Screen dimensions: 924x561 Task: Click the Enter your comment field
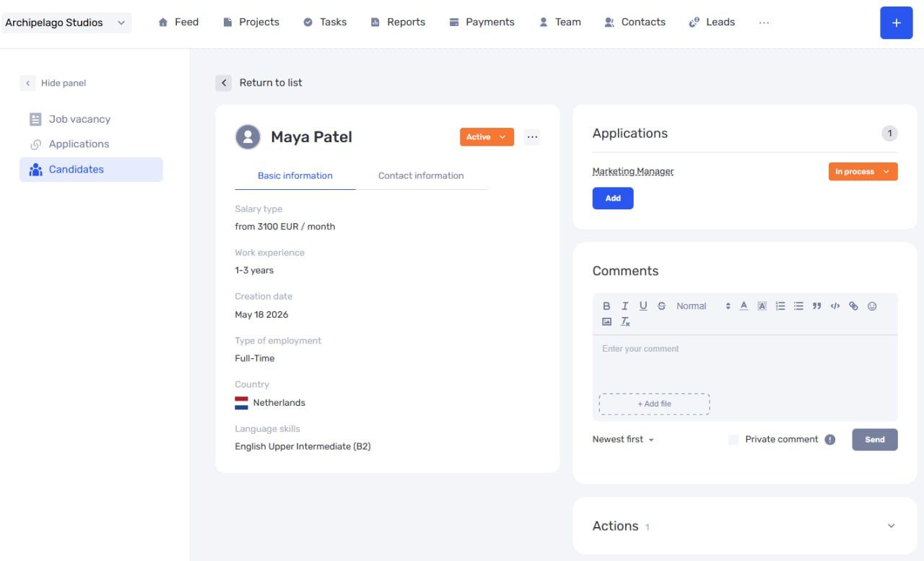(745, 364)
